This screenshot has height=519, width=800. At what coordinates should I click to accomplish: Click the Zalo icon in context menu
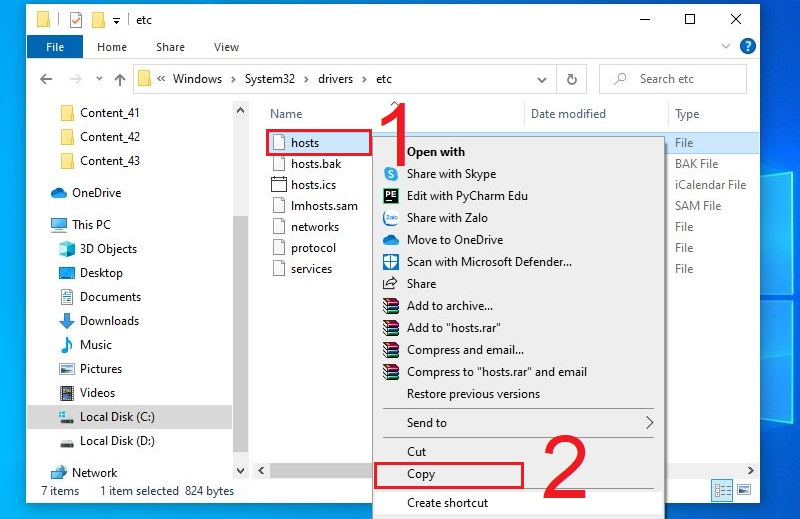391,218
